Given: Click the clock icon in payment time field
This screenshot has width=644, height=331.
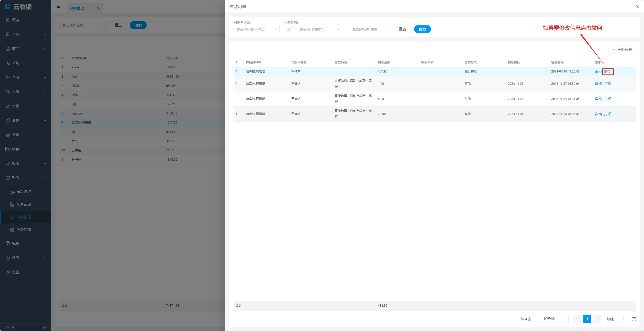Looking at the screenshot, I should tap(288, 29).
